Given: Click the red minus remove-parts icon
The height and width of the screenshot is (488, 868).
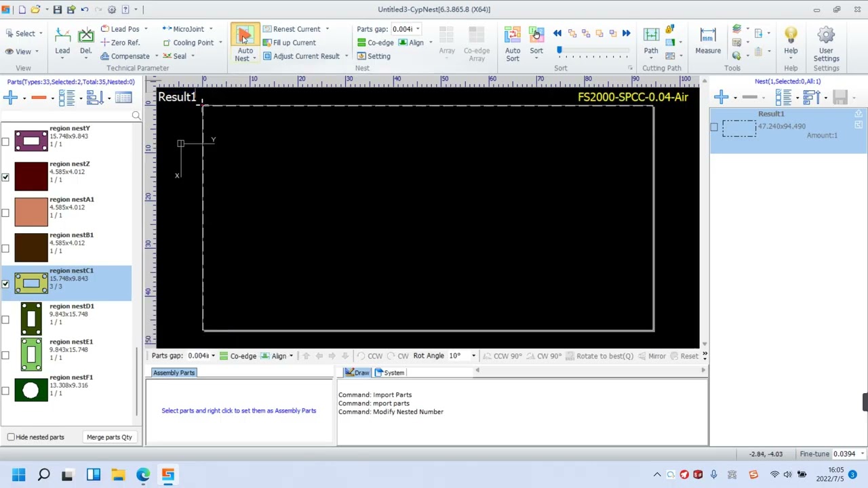Looking at the screenshot, I should point(39,98).
